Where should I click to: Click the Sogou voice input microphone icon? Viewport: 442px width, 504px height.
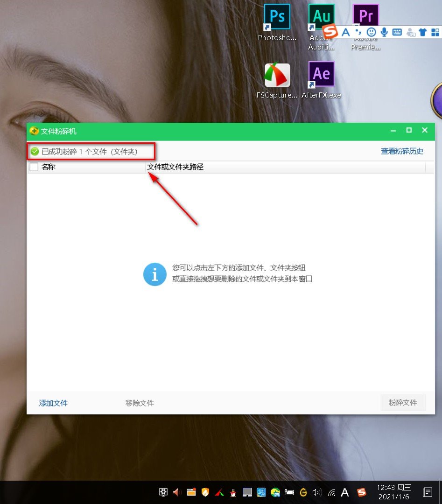(384, 32)
